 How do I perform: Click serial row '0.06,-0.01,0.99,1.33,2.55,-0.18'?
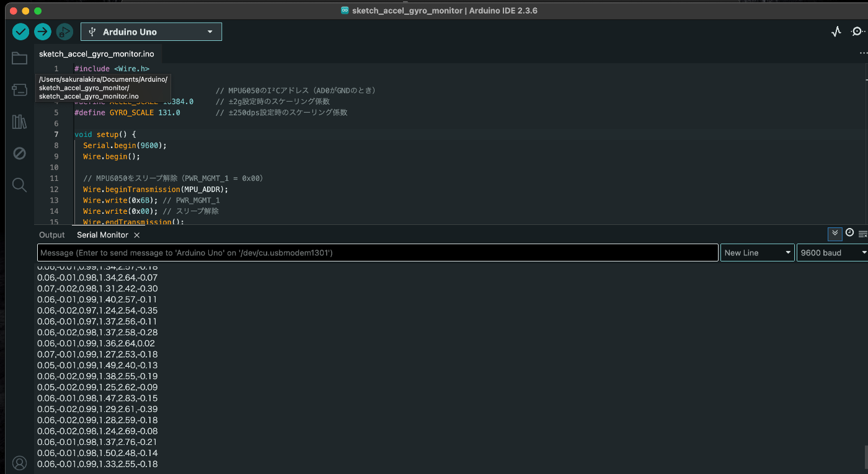(x=97, y=464)
